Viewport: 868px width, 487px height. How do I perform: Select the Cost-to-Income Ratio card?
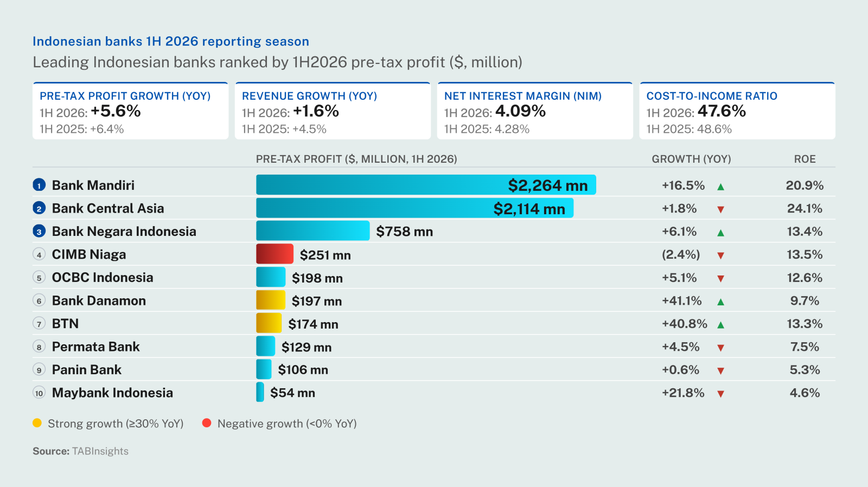coord(737,111)
